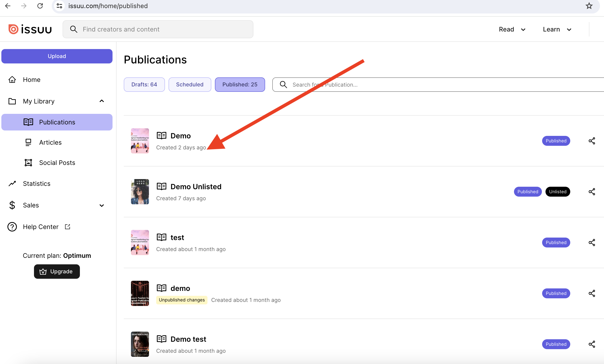604x364 pixels.
Task: Expand the Sales section
Action: coord(101,205)
